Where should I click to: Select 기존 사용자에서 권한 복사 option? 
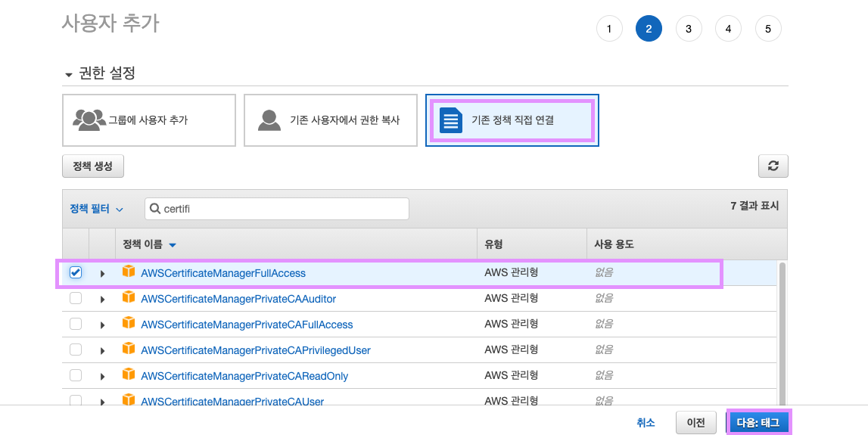(x=331, y=120)
